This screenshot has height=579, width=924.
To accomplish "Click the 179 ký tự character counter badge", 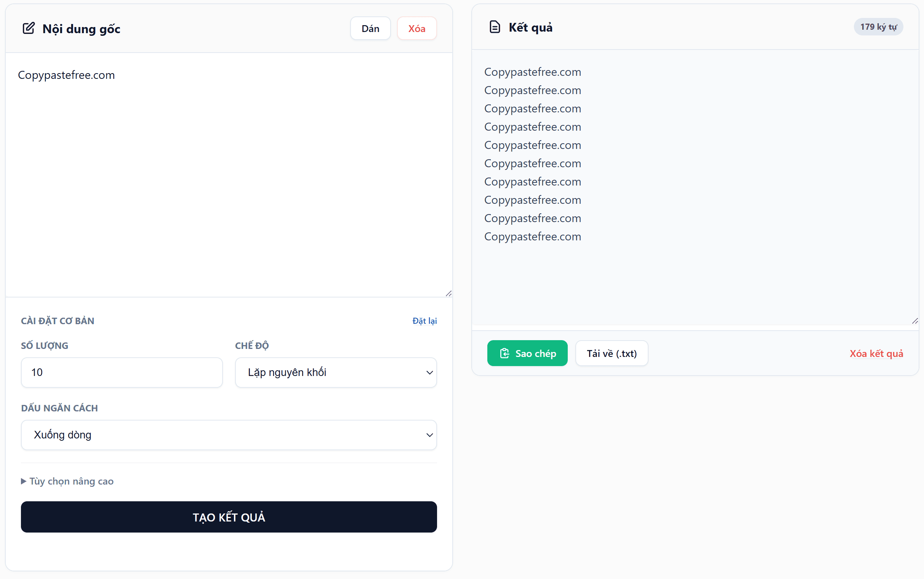I will tap(878, 26).
